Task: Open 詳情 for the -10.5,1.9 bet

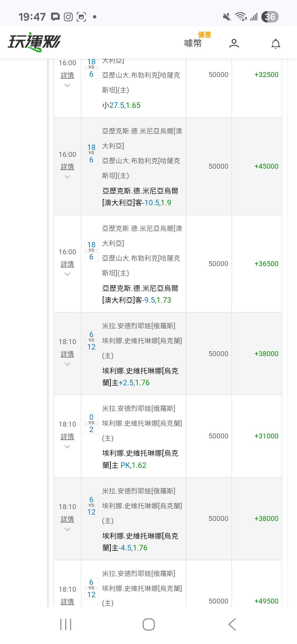Action: [67, 167]
